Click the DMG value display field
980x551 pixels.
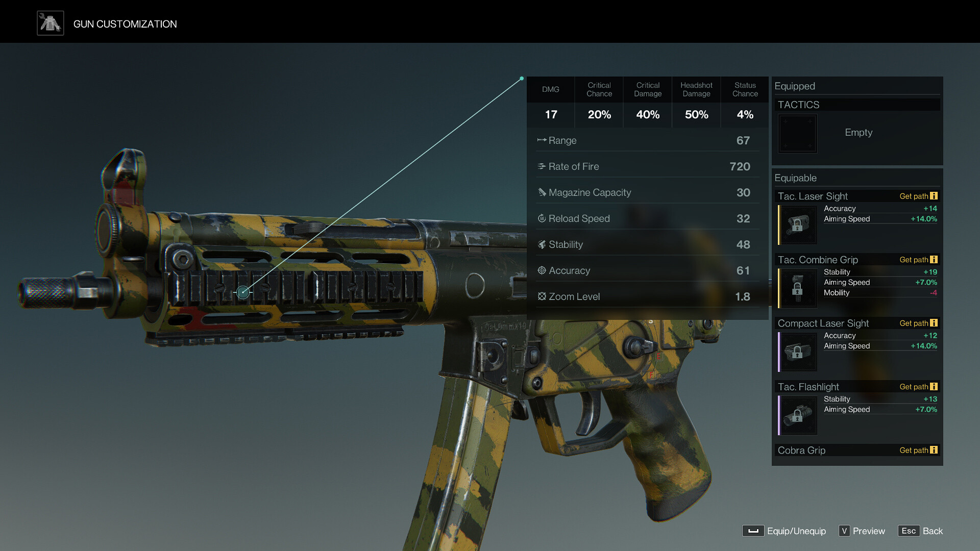550,114
